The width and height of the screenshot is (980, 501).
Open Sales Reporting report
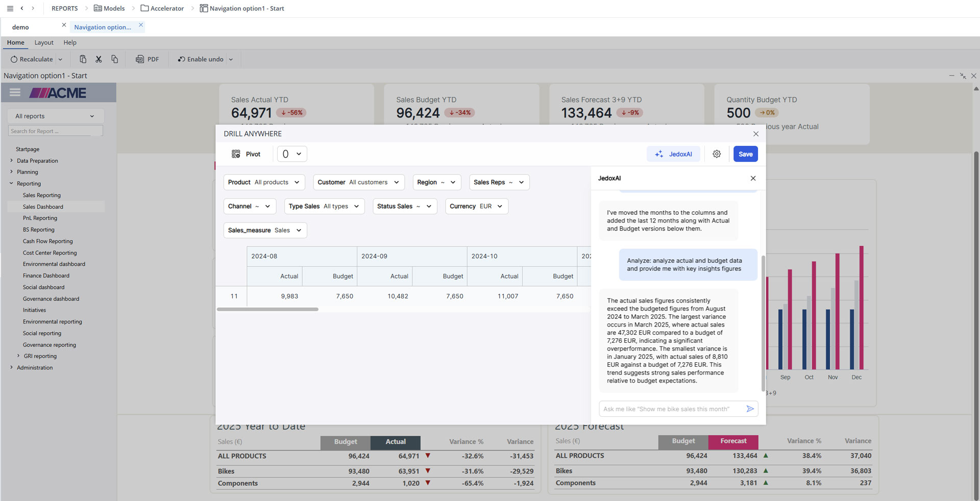pyautogui.click(x=42, y=195)
